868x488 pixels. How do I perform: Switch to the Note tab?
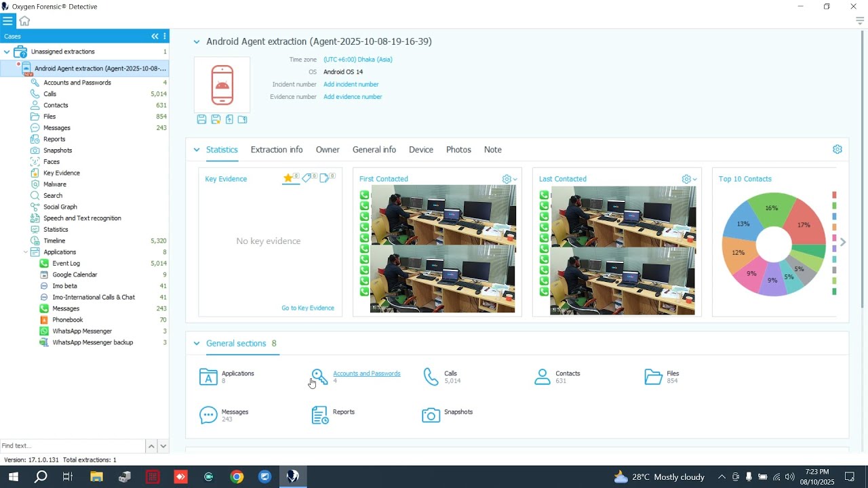[x=493, y=150]
